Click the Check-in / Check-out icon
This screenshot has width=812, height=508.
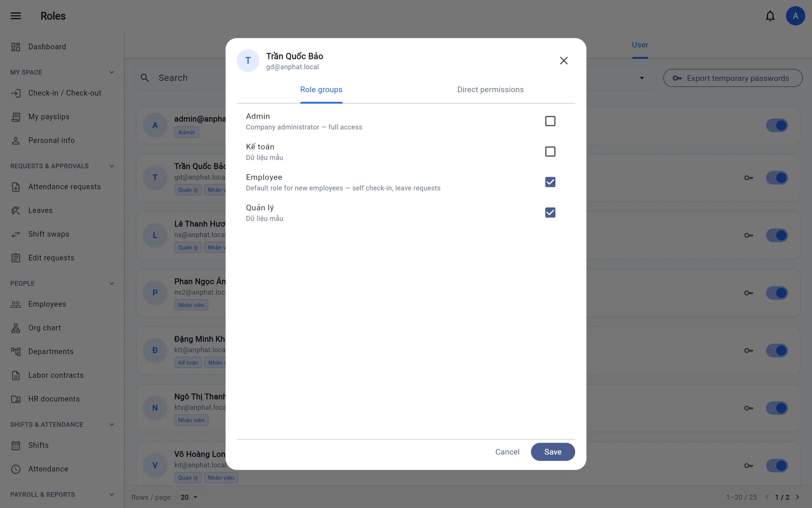tap(16, 93)
